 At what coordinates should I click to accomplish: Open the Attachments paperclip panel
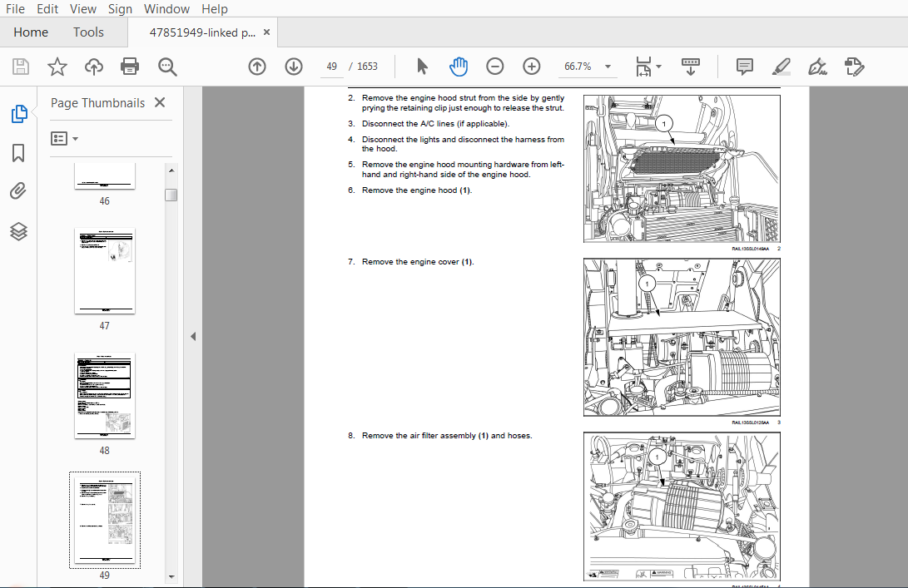click(18, 191)
